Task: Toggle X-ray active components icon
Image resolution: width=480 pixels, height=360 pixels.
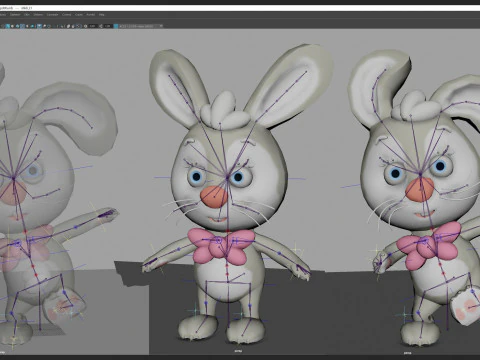Action: point(73,26)
